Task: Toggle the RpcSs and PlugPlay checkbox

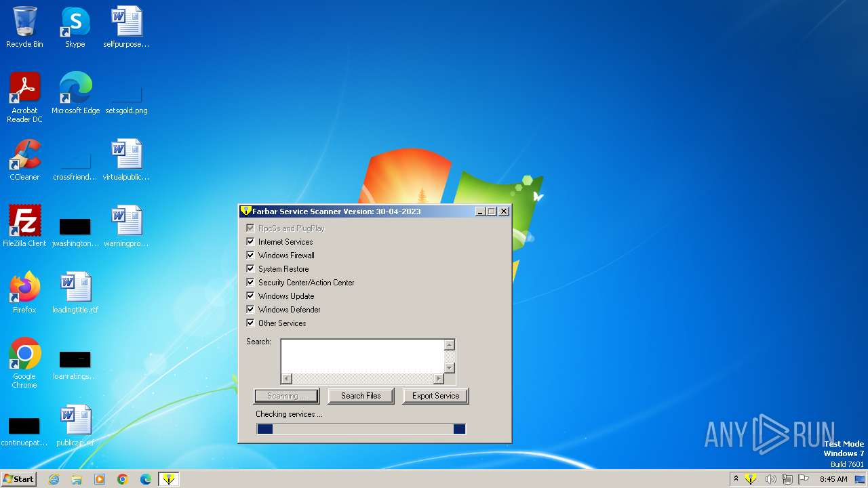Action: pyautogui.click(x=251, y=228)
